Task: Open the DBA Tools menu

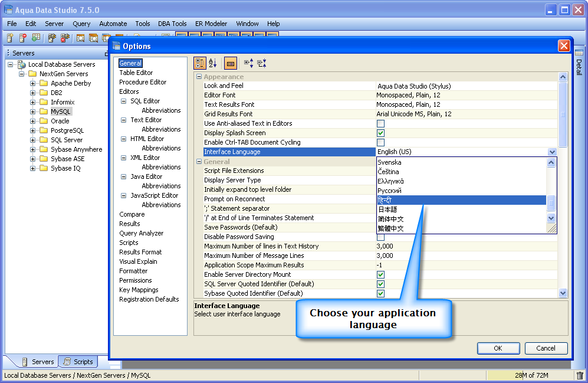Action: pos(172,24)
